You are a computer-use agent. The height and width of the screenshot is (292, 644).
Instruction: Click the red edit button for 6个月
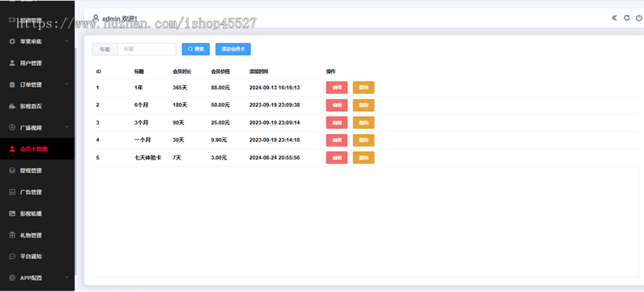pos(337,105)
